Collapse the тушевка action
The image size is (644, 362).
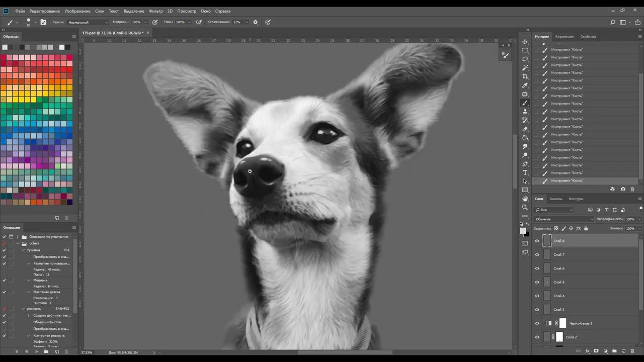pos(23,250)
